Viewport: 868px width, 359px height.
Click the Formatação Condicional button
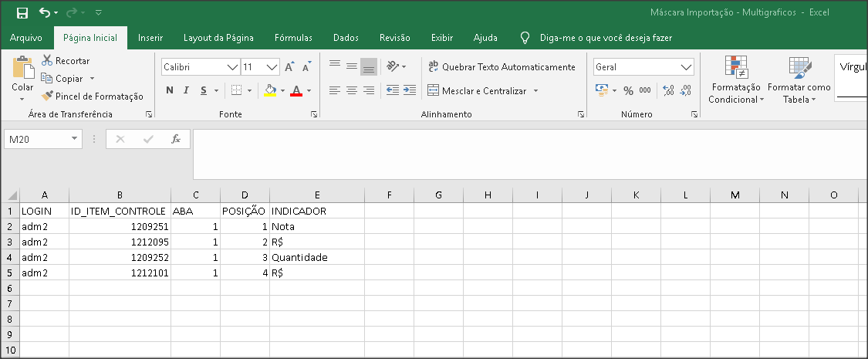[x=736, y=80]
